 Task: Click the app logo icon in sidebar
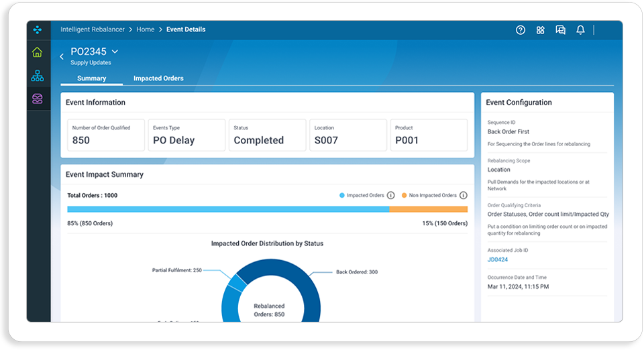38,29
